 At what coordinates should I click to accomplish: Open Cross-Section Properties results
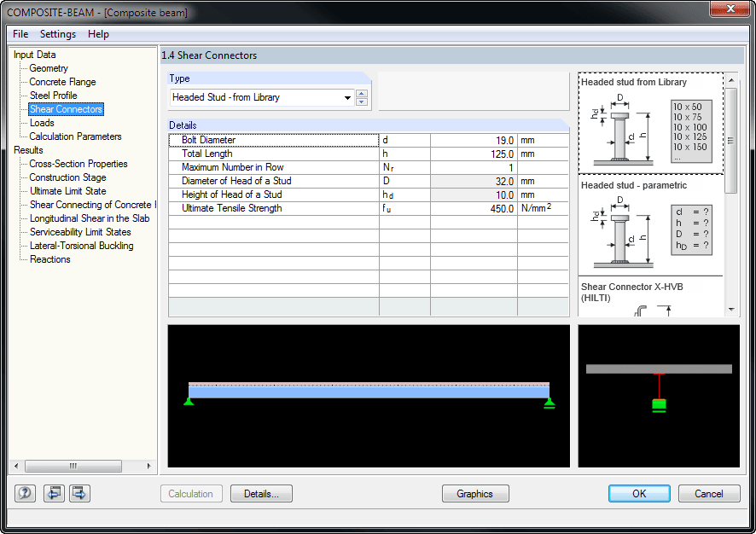pyautogui.click(x=79, y=164)
